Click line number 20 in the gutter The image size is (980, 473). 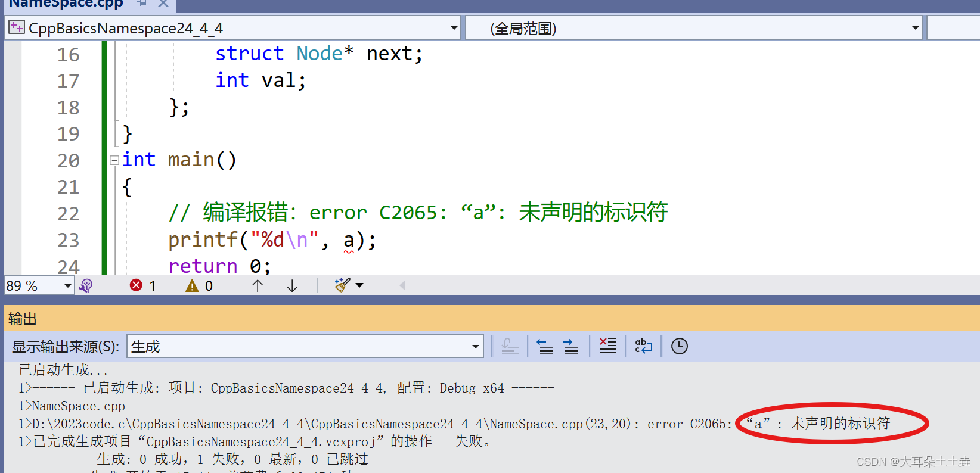point(68,160)
